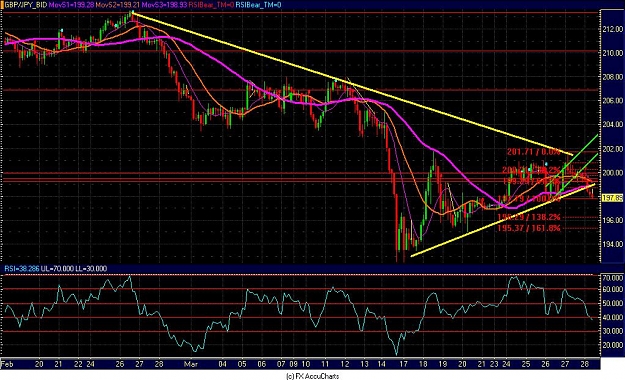This screenshot has height=380, width=625.
Task: Click the 10 date axis label
Action: coord(306,364)
